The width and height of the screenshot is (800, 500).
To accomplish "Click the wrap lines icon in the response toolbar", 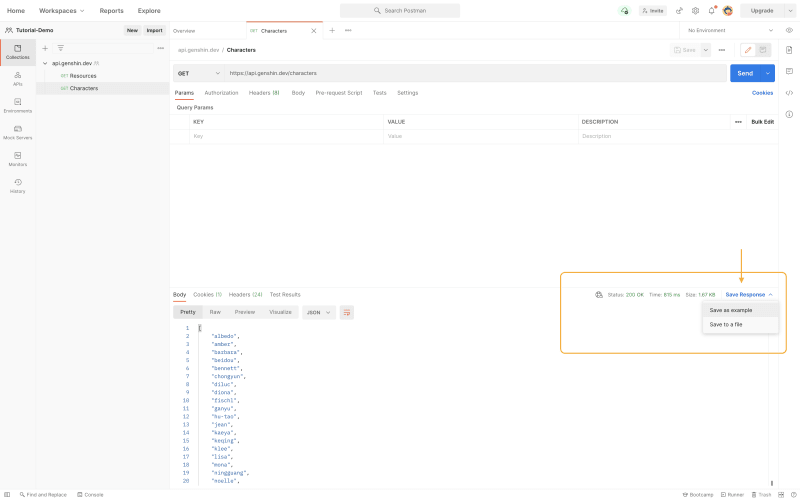I will 346,312.
